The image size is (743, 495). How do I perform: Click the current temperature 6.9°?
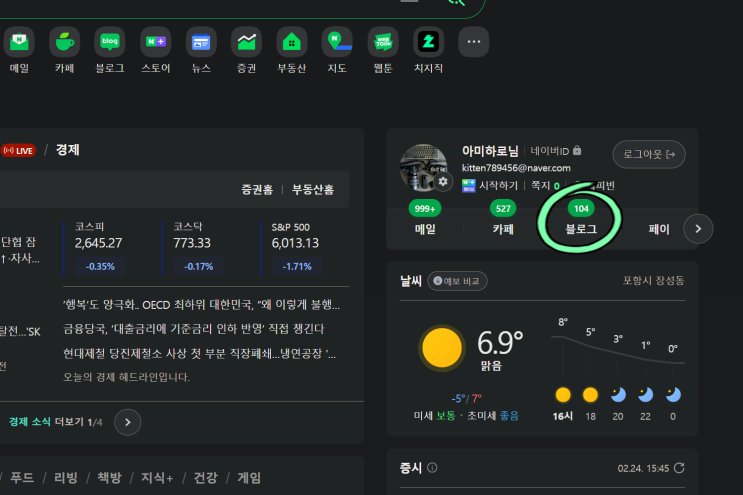(x=500, y=342)
